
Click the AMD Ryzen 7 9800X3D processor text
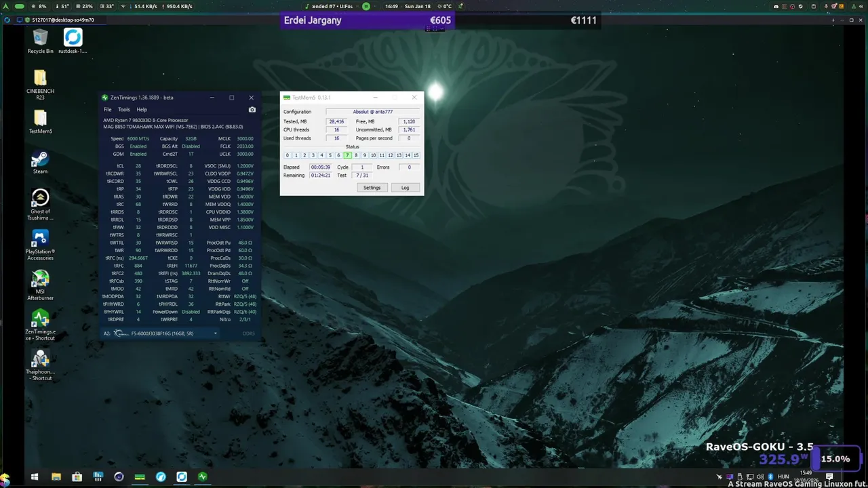[x=145, y=121]
